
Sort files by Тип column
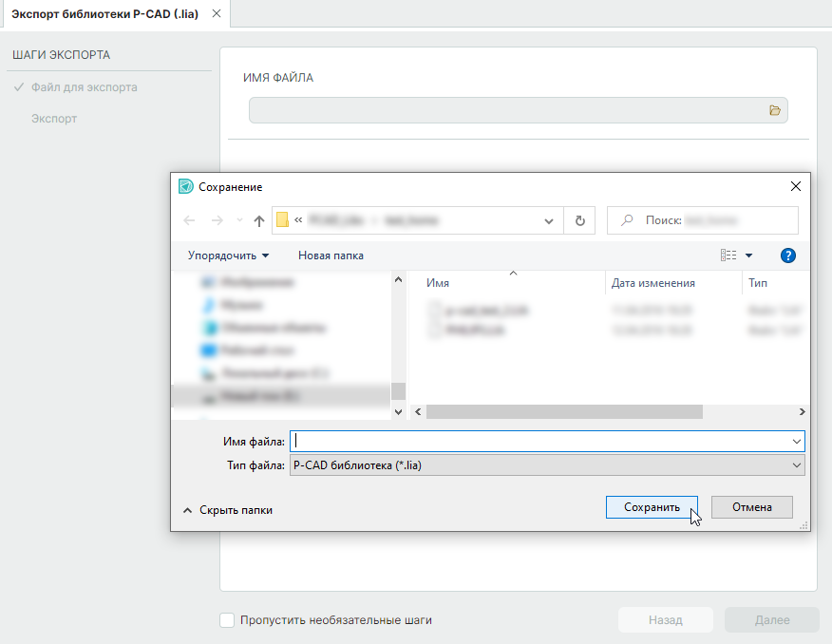(758, 283)
